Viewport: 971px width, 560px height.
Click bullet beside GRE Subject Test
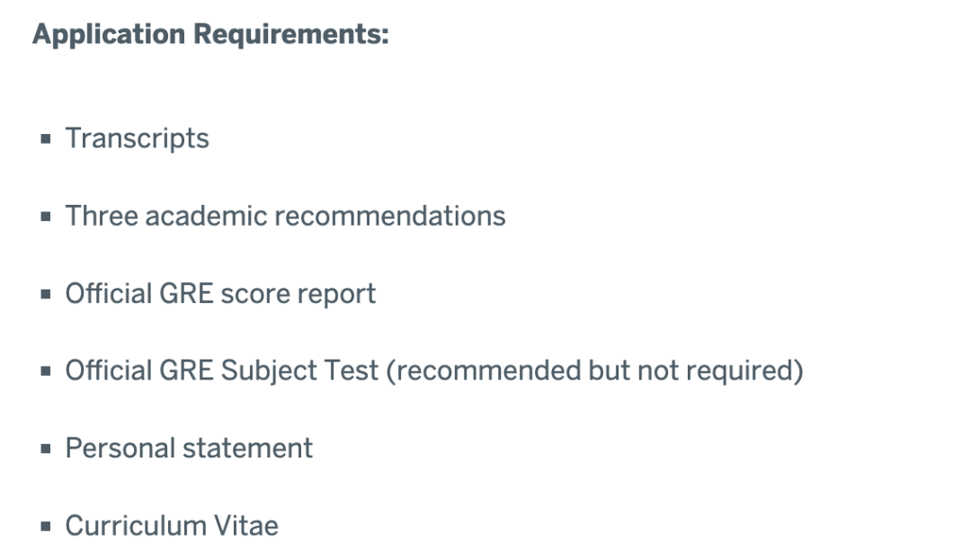(45, 371)
